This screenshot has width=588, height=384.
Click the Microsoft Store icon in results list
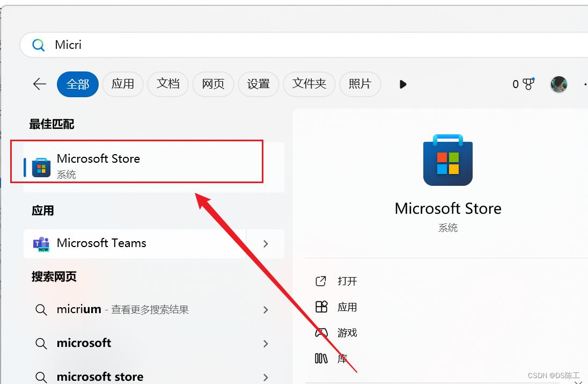tap(41, 168)
